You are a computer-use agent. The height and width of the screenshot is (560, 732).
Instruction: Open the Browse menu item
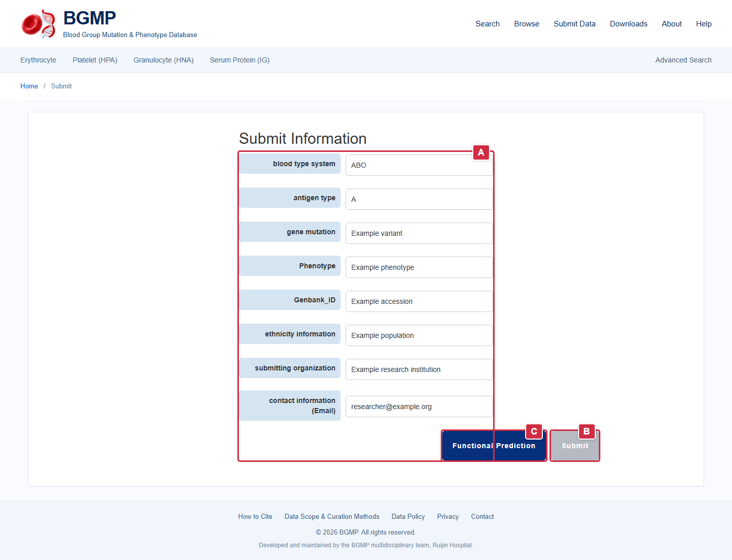(527, 24)
